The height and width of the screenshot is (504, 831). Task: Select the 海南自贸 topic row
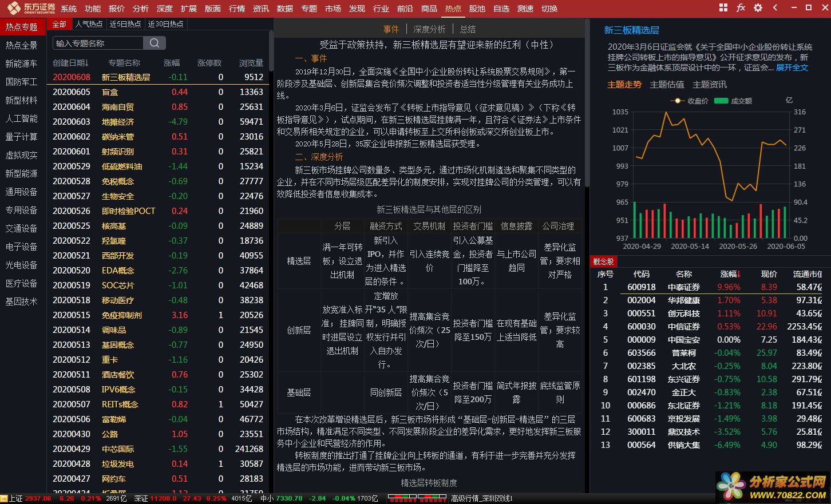(x=158, y=107)
